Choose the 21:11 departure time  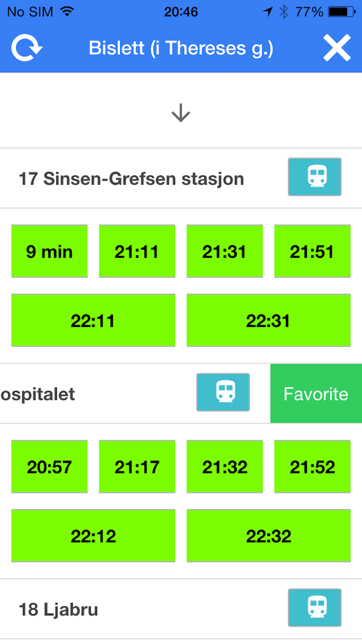pyautogui.click(x=137, y=251)
